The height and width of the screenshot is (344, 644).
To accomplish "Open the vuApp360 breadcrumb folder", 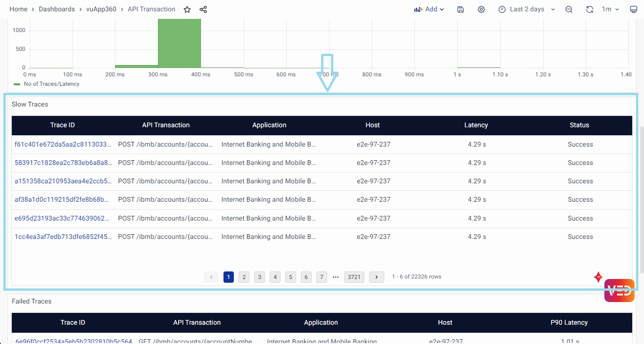I will point(101,9).
